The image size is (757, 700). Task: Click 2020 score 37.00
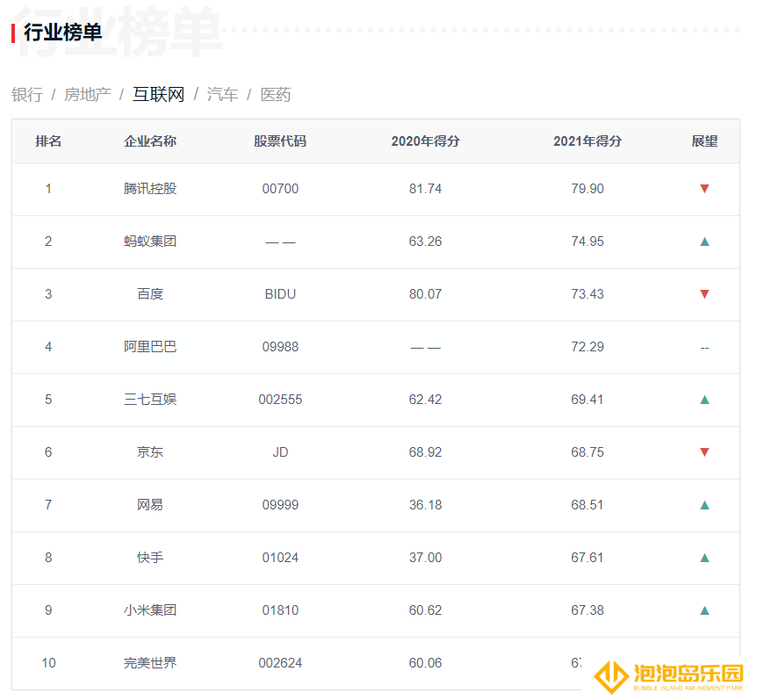point(425,558)
